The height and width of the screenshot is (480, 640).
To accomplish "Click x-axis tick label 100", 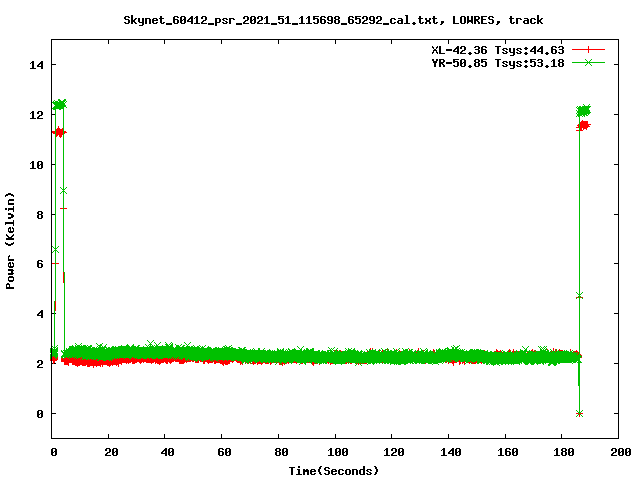I will [x=338, y=452].
